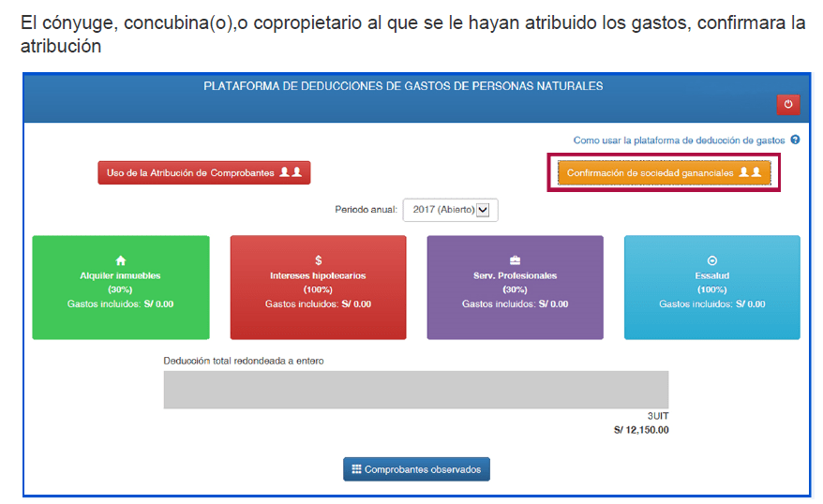The height and width of the screenshot is (504, 823).
Task: Click the briefcase icon on Serv. Profesionales
Action: pyautogui.click(x=515, y=260)
